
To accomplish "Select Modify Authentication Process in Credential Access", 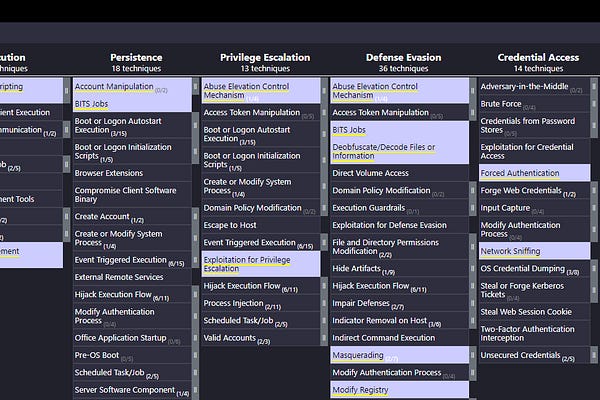I will pos(534,230).
